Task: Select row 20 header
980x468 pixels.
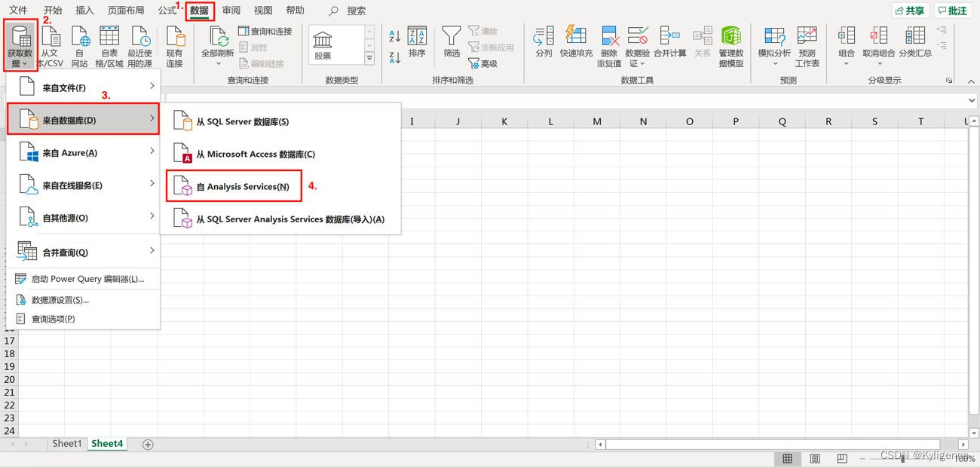Action: (x=9, y=379)
